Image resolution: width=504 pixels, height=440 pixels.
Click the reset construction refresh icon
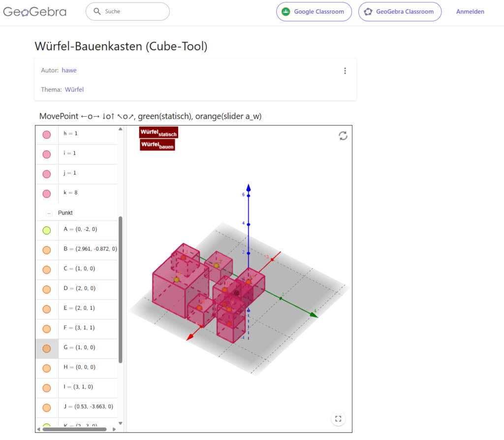[x=343, y=136]
